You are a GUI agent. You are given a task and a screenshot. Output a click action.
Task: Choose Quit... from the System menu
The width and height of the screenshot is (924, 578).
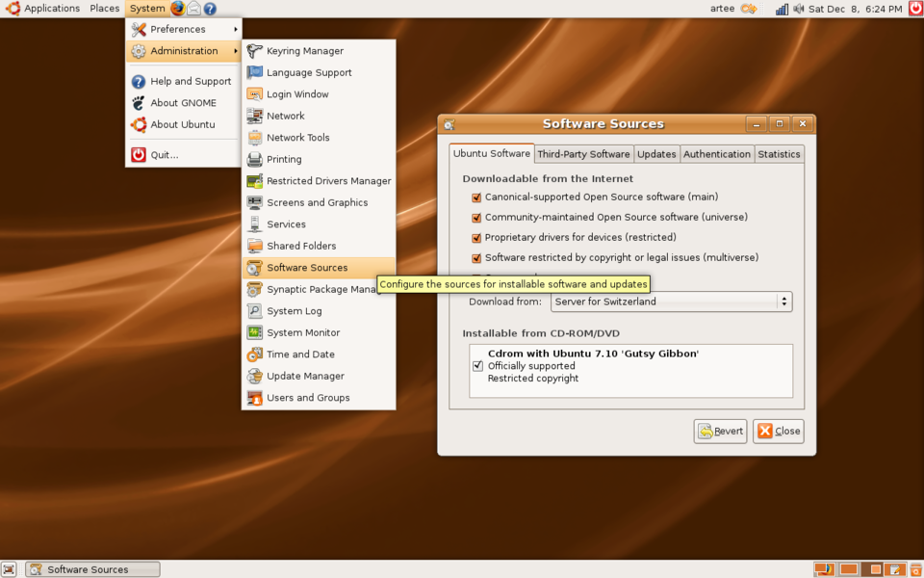pyautogui.click(x=183, y=155)
